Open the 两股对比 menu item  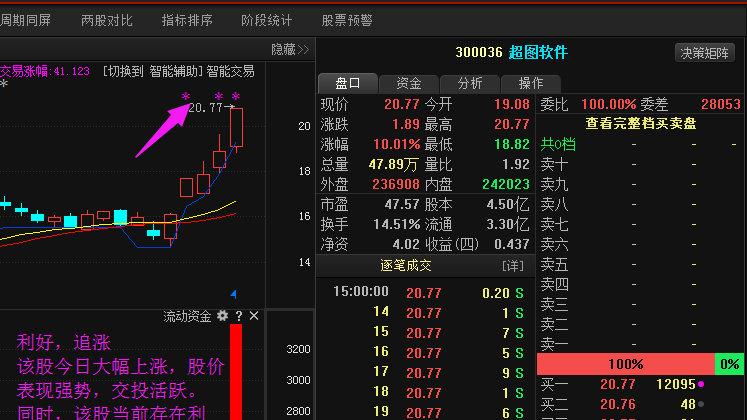click(107, 20)
